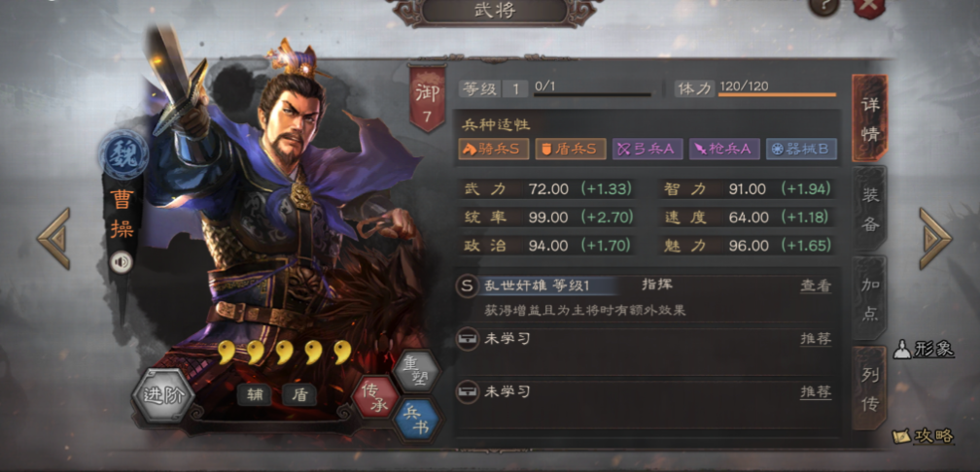Play Cao Cao's voice with speaker icon
The image size is (980, 472).
click(122, 262)
